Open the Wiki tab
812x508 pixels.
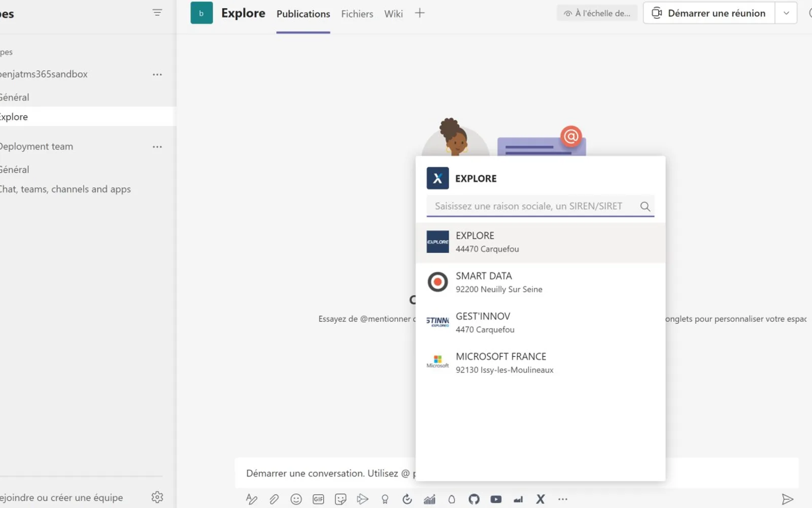(393, 14)
